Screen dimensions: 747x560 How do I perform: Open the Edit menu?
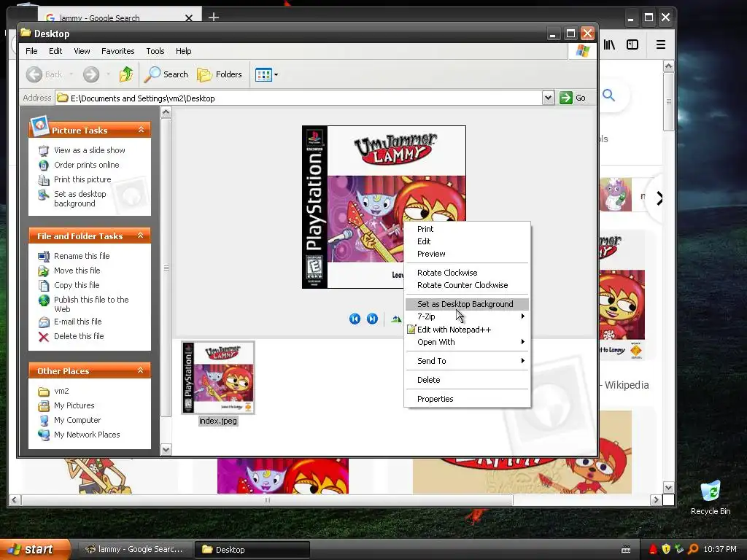[x=55, y=51]
